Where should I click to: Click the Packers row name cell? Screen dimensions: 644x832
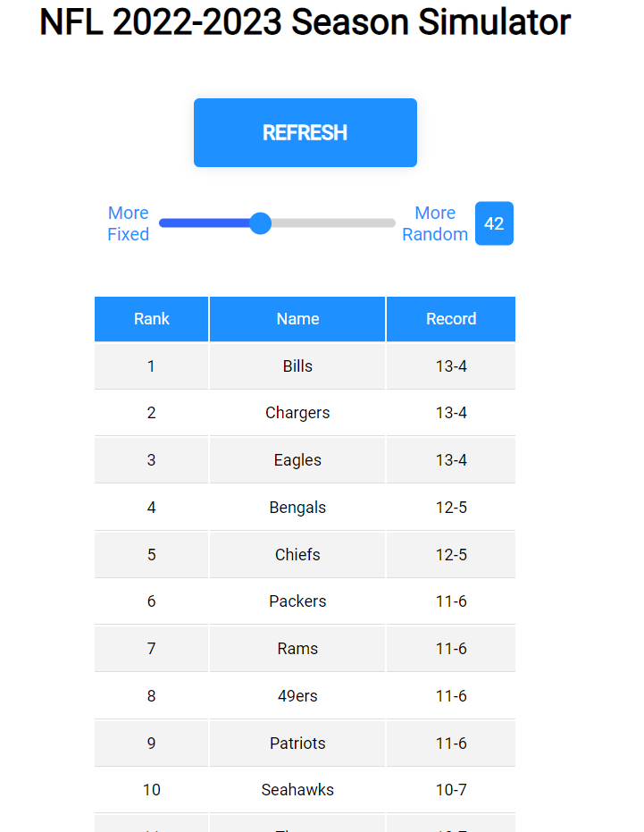297,601
